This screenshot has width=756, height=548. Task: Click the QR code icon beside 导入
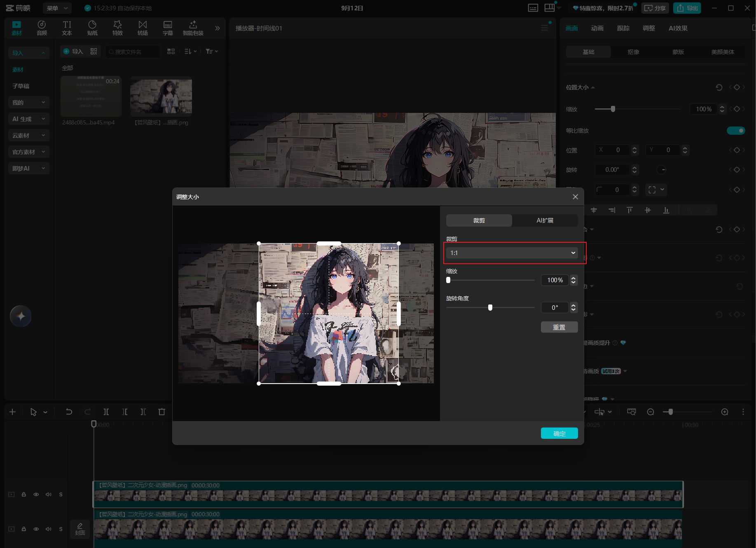(94, 51)
